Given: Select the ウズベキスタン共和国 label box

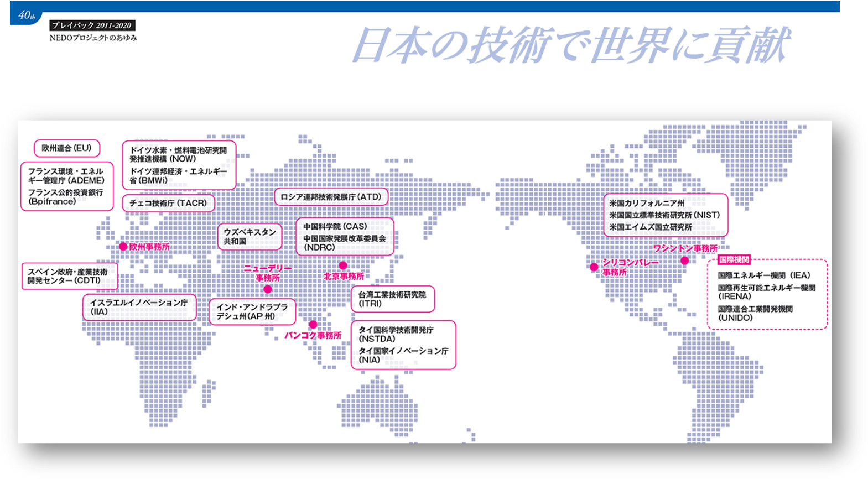Looking at the screenshot, I should (x=250, y=237).
